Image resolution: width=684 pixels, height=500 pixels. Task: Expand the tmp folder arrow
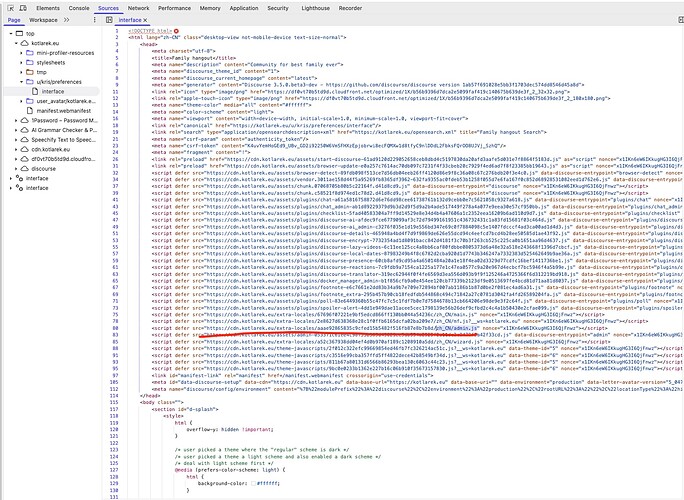point(21,72)
